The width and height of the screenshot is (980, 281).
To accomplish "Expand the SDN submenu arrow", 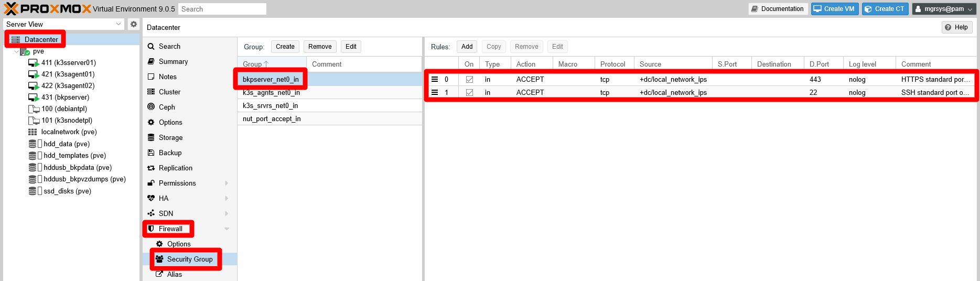I will 227,213.
